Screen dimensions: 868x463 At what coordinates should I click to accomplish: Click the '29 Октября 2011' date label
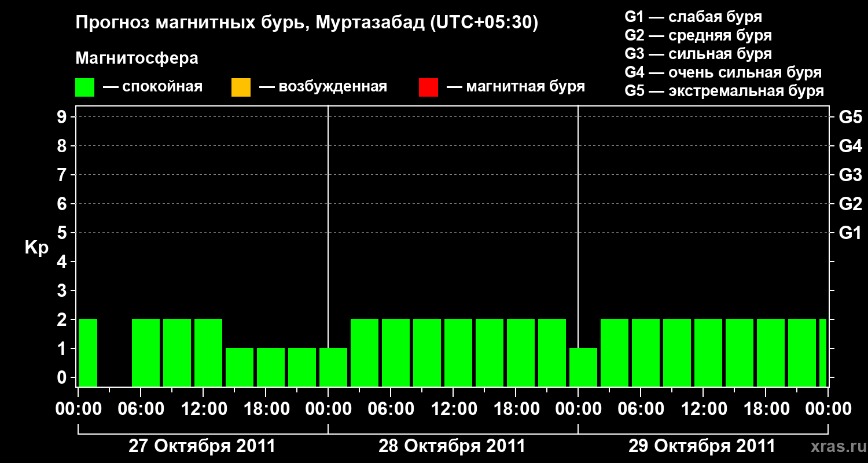point(702,446)
